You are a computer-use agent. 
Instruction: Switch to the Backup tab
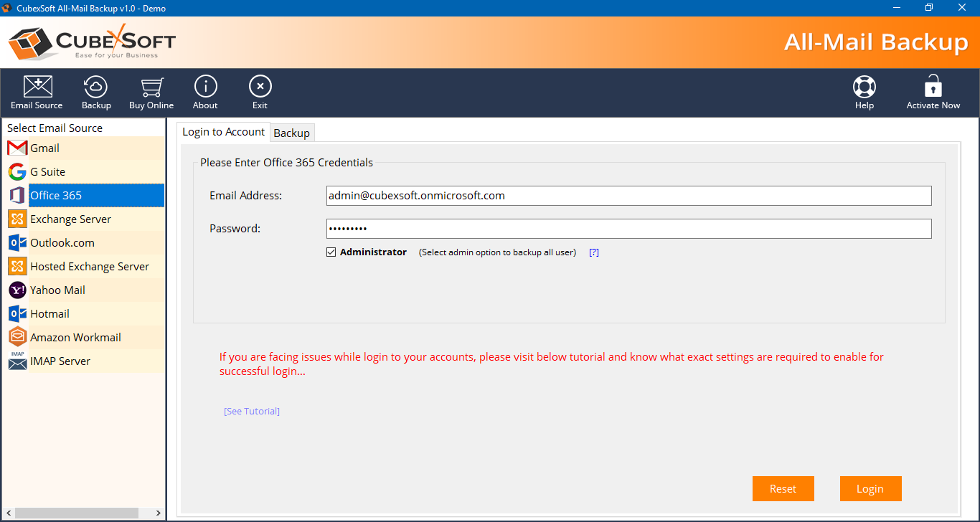(x=291, y=133)
